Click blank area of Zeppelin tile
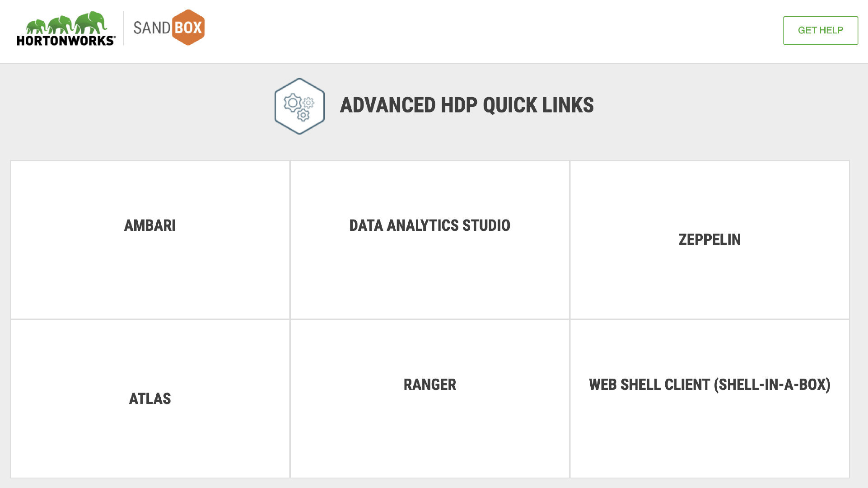This screenshot has height=488, width=868. click(709, 289)
